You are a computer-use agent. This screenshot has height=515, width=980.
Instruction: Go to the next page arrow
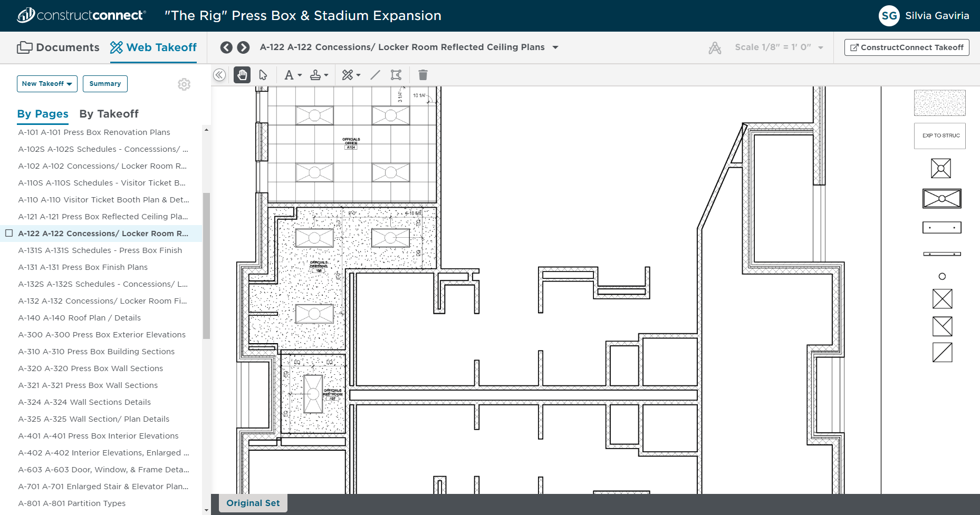click(243, 47)
